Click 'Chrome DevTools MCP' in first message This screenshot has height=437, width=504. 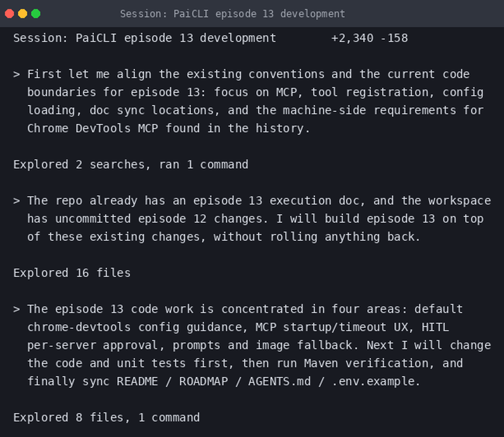pyautogui.click(x=92, y=129)
